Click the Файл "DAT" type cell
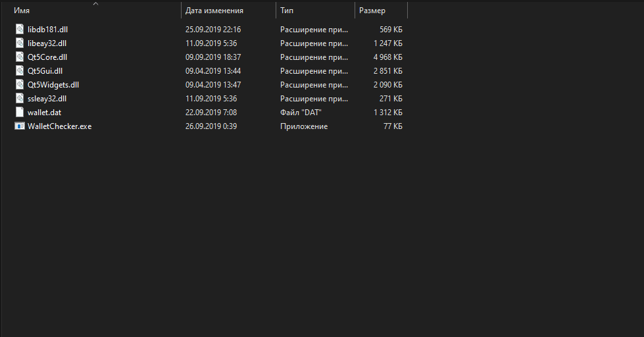Screen dimensions: 644x337 301,113
